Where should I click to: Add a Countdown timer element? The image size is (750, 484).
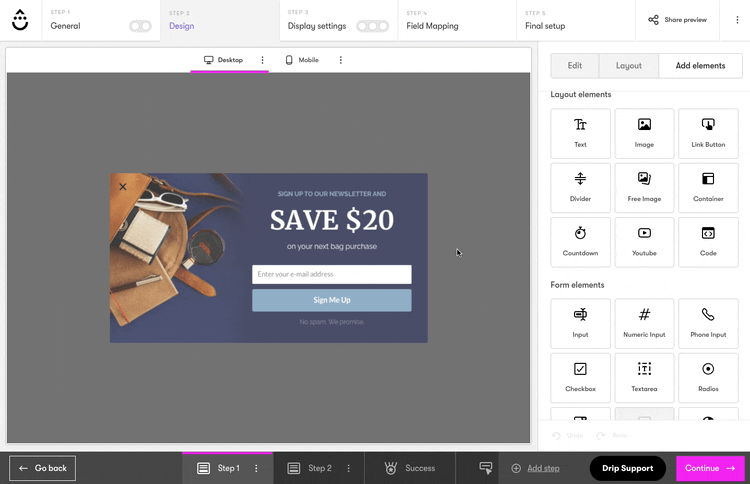[580, 241]
